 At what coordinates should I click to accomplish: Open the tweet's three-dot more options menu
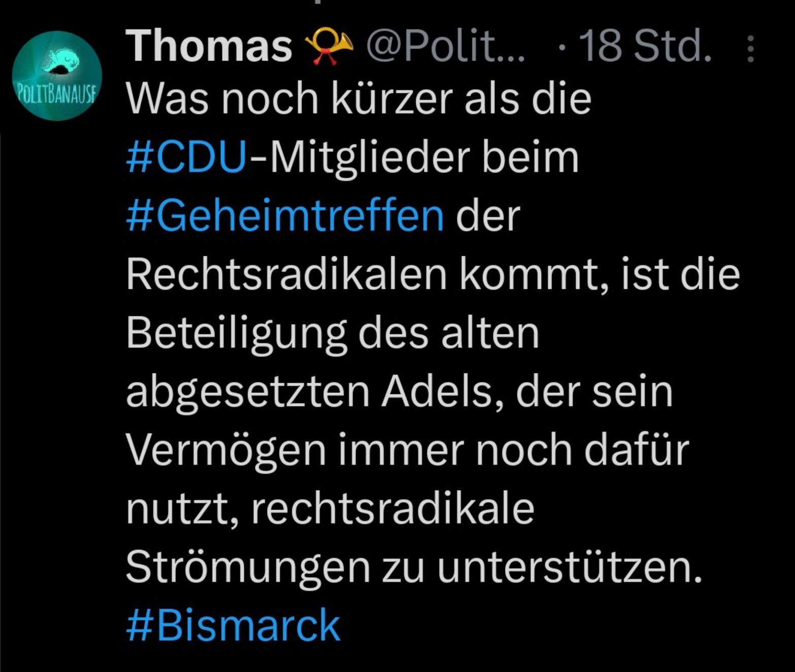(751, 48)
